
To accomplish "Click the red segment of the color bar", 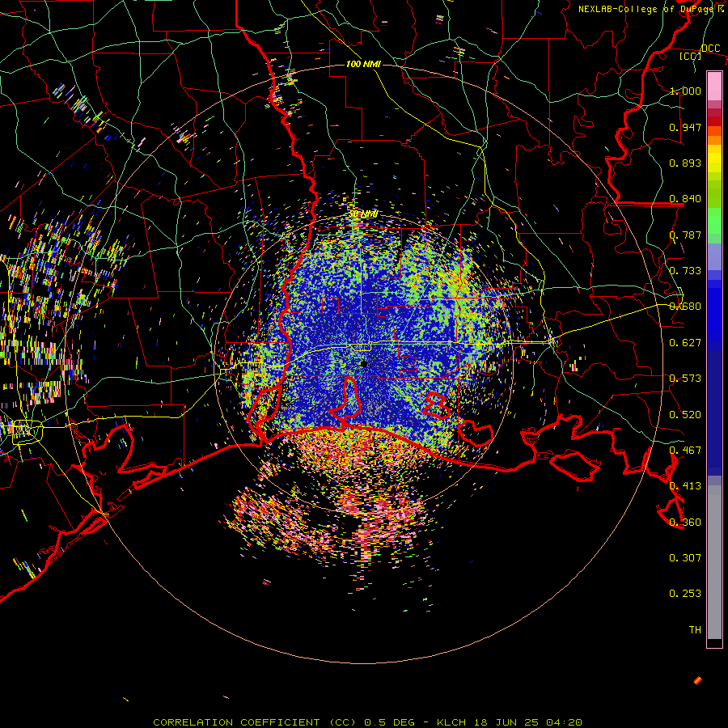I will 714,121.
